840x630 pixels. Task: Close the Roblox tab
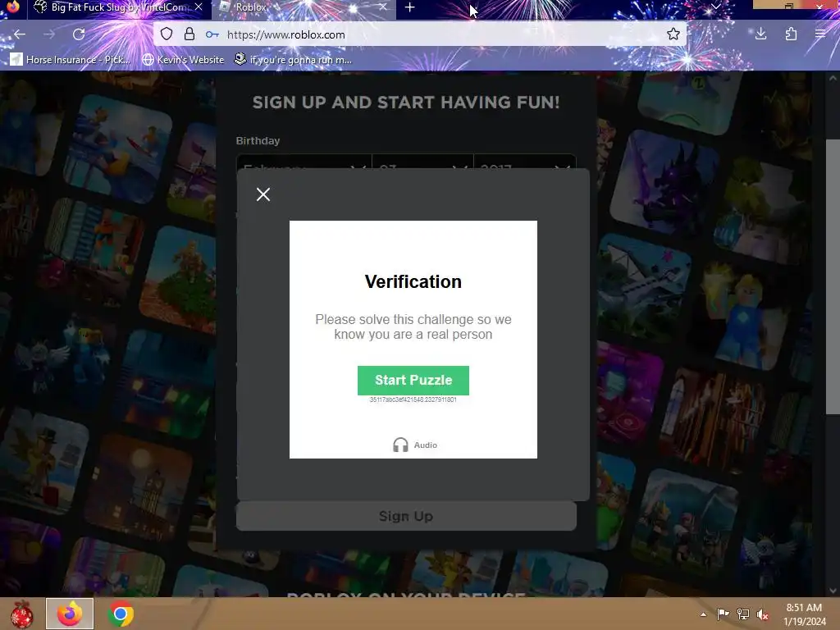(382, 7)
